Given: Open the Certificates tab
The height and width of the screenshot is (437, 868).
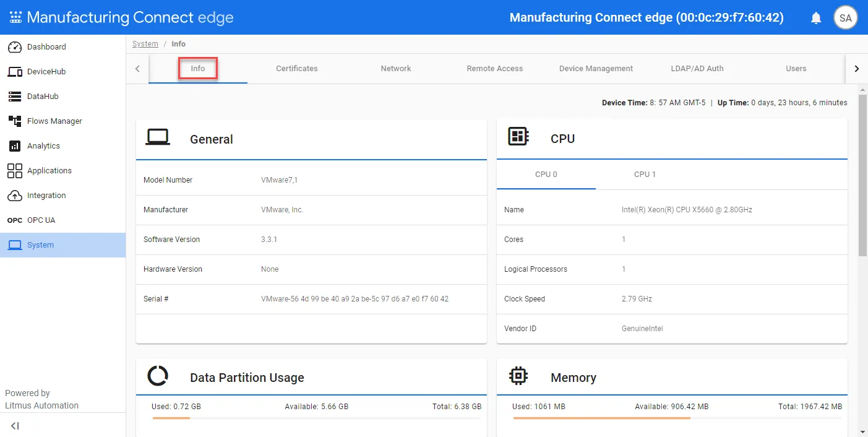Looking at the screenshot, I should [297, 68].
